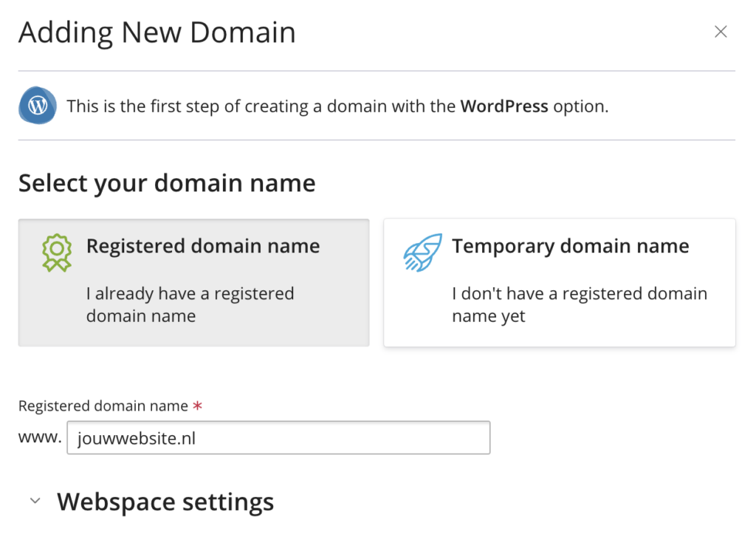Click the Webspace settings heading

pyautogui.click(x=165, y=502)
